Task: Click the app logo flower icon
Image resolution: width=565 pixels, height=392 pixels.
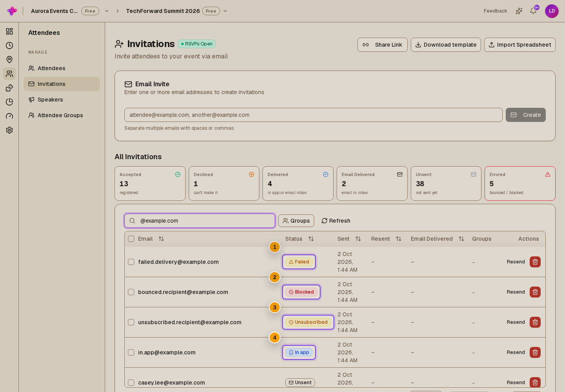Action: click(12, 11)
